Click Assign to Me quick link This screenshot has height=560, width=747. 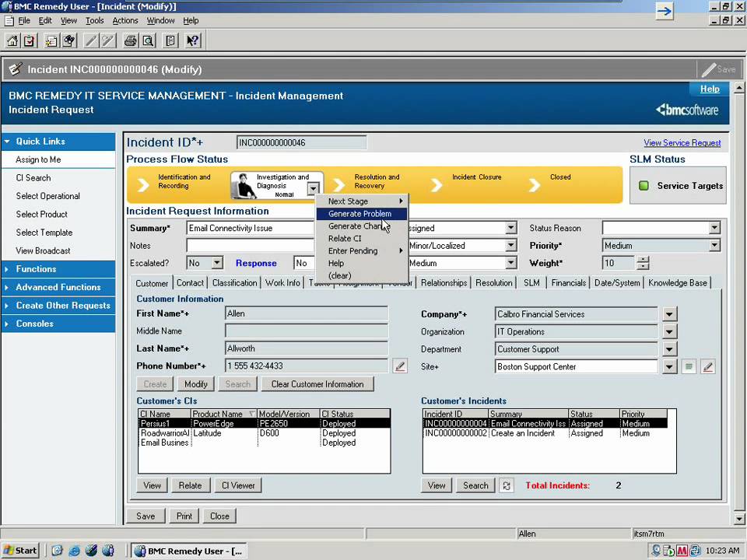38,159
